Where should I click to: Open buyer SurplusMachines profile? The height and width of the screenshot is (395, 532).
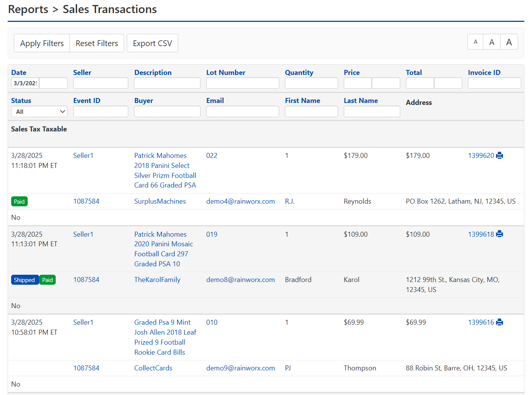(160, 201)
